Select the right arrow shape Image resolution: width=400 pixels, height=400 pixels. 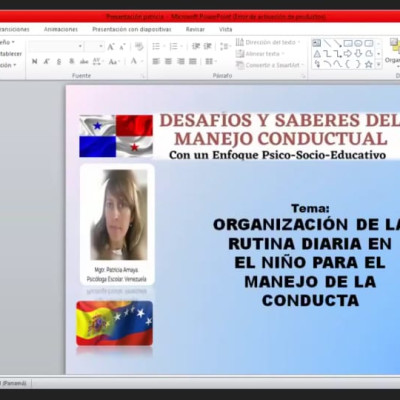click(x=348, y=54)
